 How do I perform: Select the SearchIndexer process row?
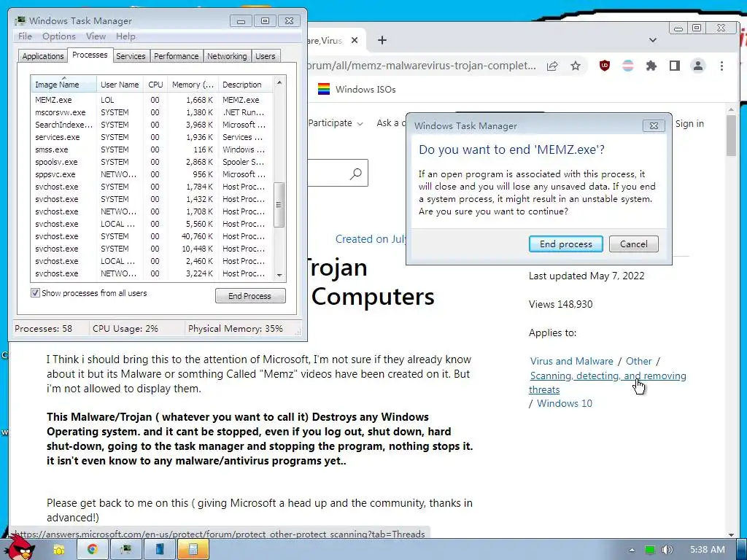pos(152,125)
